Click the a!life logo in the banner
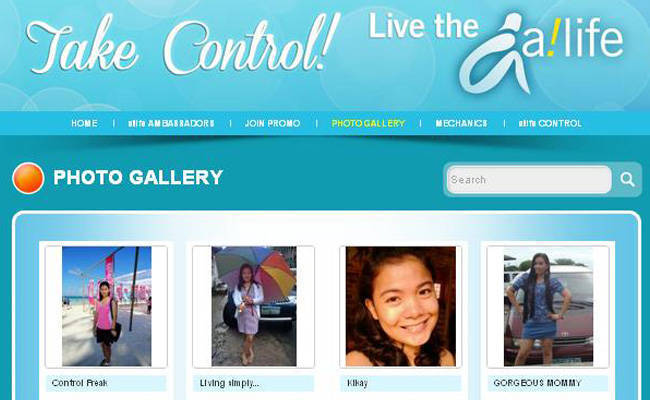 pos(541,53)
